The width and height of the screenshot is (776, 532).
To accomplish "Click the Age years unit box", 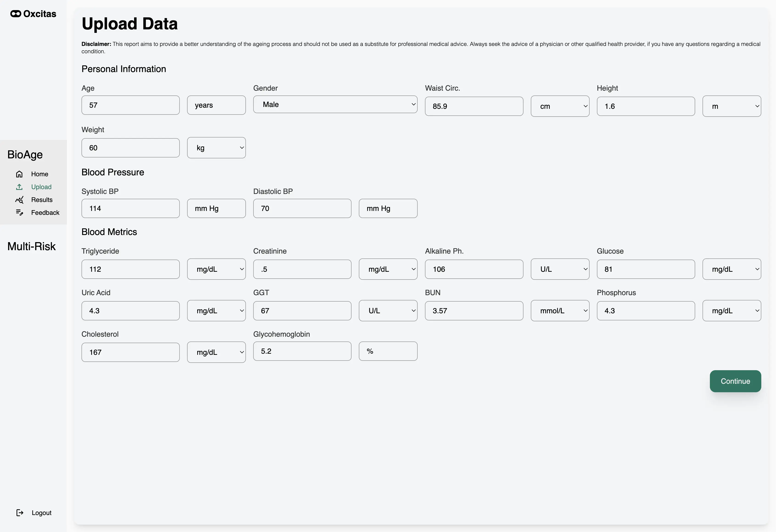I will [x=216, y=105].
